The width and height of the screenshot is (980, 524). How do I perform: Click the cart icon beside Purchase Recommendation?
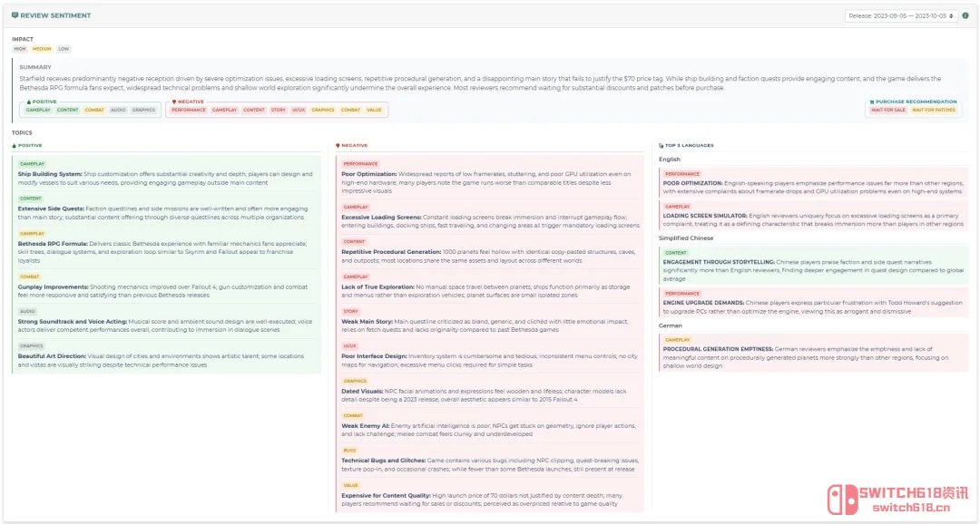coord(872,102)
